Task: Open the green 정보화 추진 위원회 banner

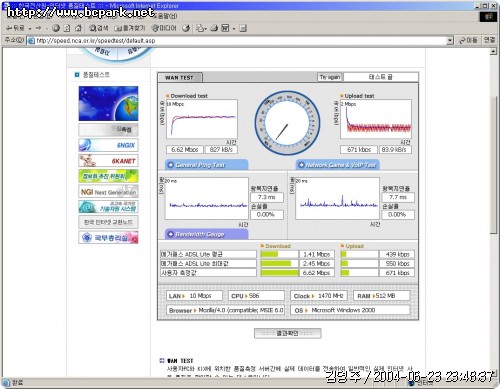Action: pyautogui.click(x=108, y=176)
